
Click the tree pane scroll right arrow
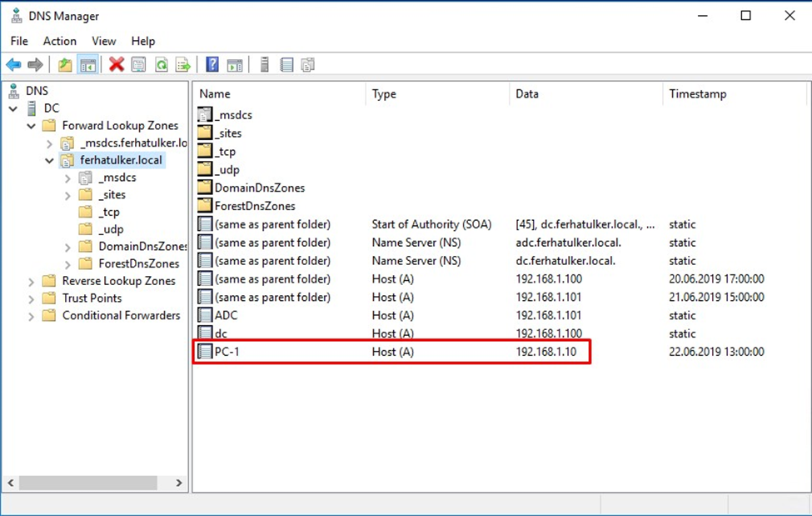tap(179, 483)
